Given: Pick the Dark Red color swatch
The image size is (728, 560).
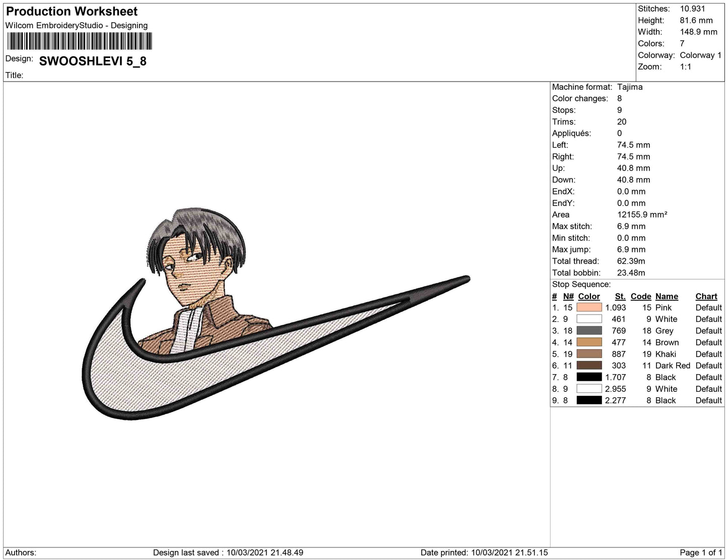Looking at the screenshot, I should coord(589,366).
